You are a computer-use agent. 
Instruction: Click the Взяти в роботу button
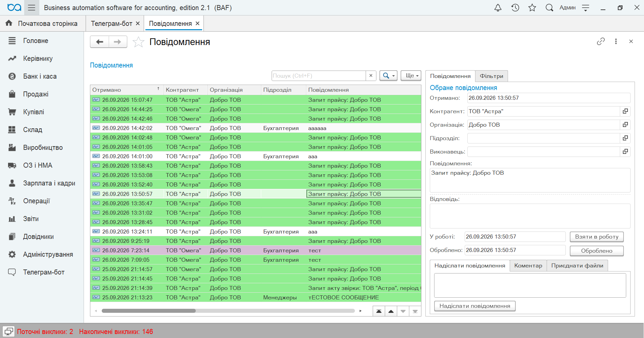(x=597, y=237)
